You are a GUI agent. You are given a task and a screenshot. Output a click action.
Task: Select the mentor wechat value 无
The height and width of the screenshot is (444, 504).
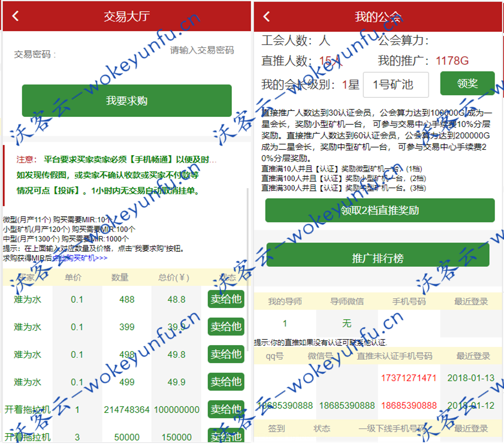click(x=346, y=323)
